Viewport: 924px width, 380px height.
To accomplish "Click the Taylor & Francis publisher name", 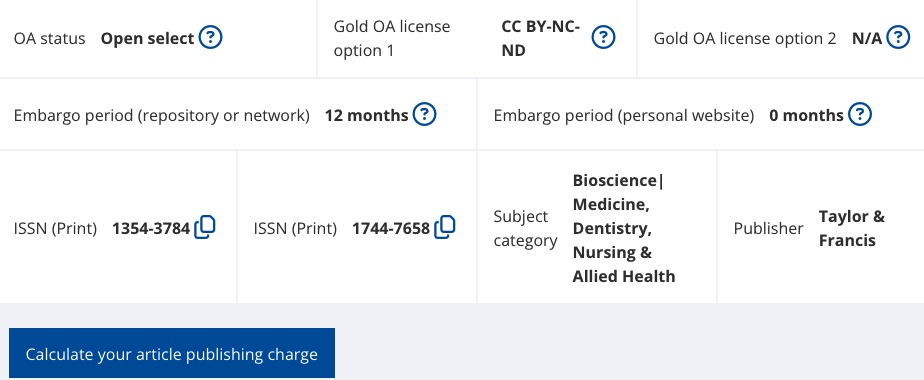I will [x=852, y=229].
